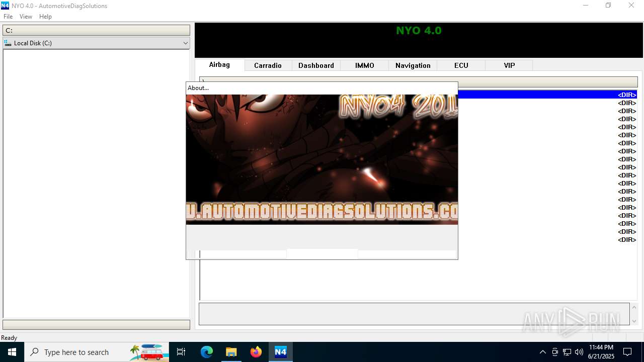Launch Firefox from the taskbar
This screenshot has height=362, width=644.
(x=256, y=352)
